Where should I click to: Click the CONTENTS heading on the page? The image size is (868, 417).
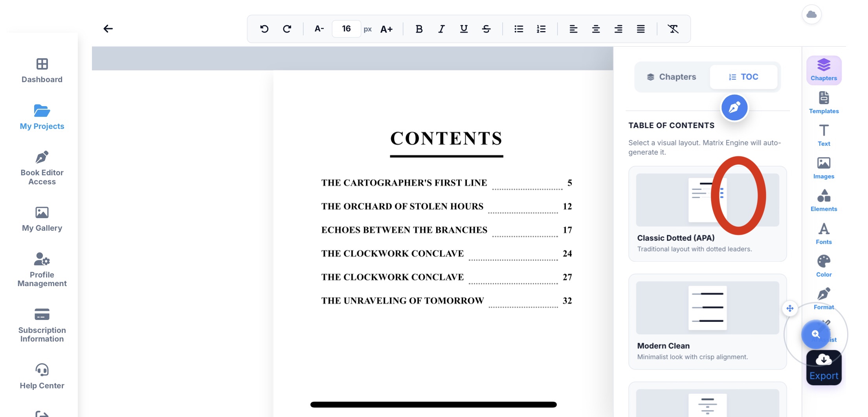point(446,138)
